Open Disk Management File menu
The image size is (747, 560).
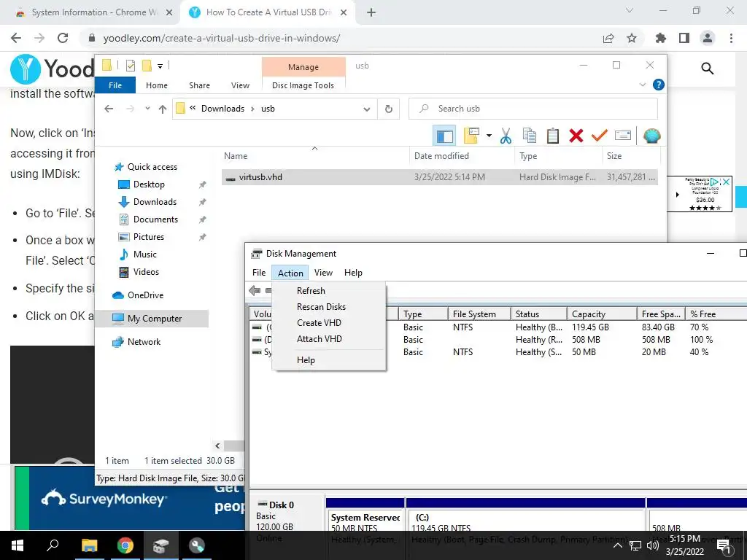click(x=259, y=273)
